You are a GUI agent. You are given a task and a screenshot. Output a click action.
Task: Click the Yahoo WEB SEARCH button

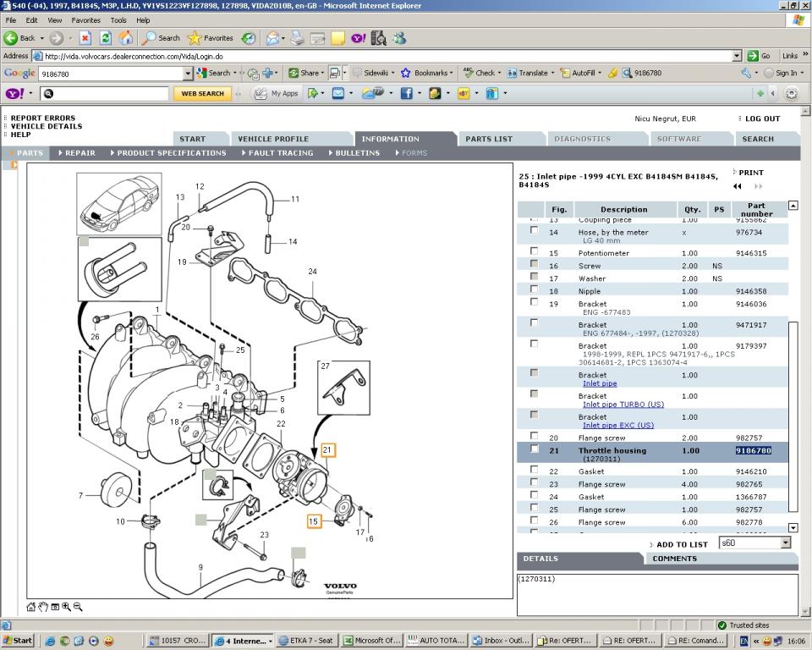point(202,93)
